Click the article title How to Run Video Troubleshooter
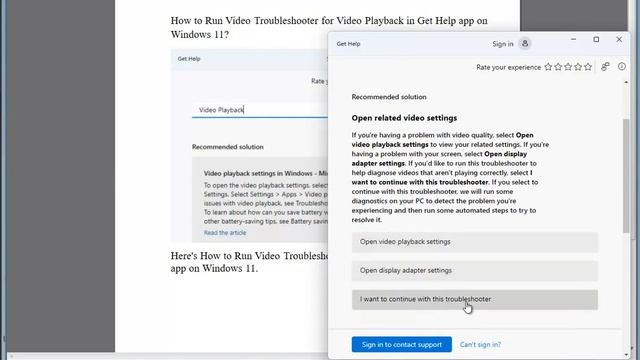 pos(329,27)
